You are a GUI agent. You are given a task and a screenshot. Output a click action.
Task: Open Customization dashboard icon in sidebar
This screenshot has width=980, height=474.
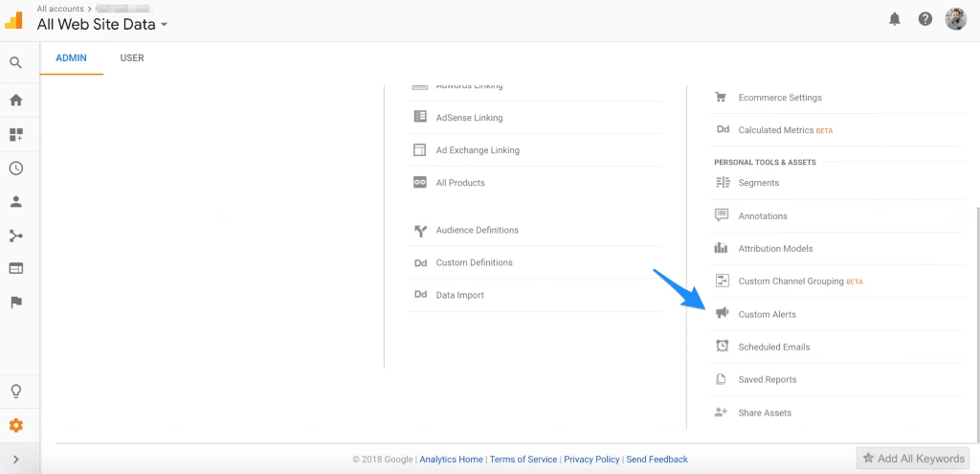pyautogui.click(x=15, y=135)
